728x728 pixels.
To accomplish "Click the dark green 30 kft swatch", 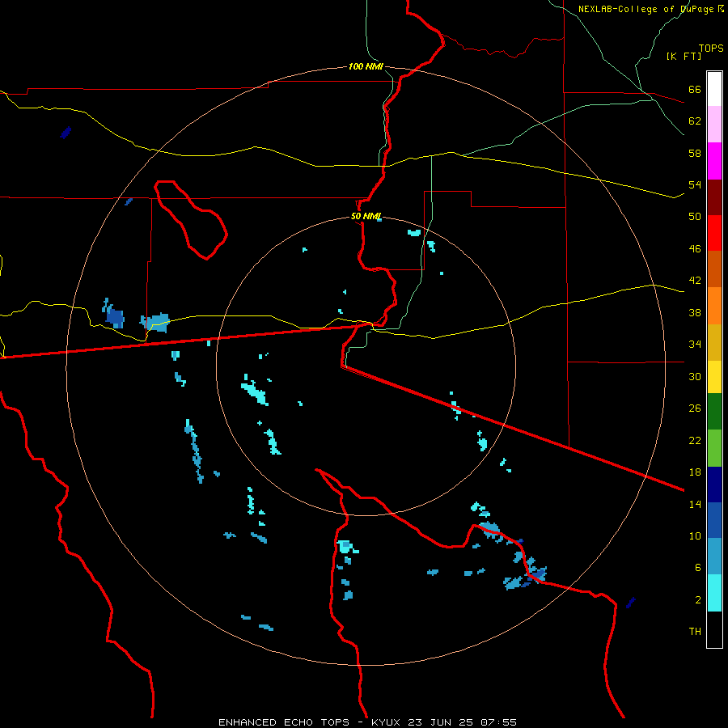I will (x=714, y=412).
